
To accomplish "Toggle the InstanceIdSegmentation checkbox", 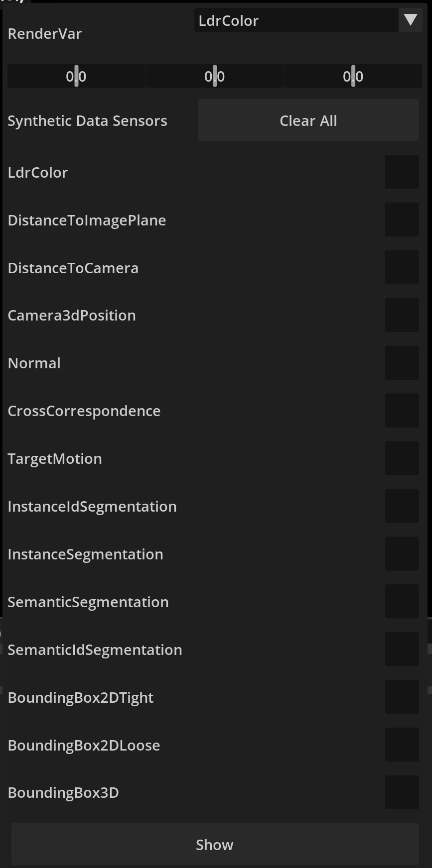I will click(x=402, y=506).
